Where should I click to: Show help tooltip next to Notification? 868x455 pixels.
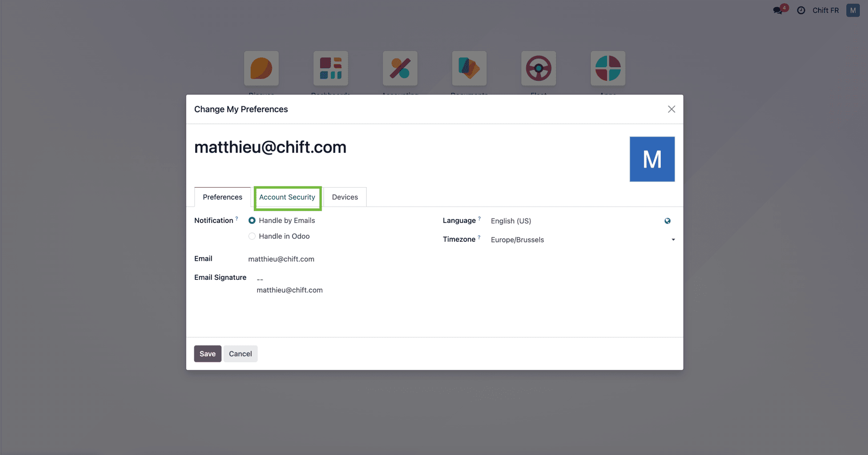point(237,219)
